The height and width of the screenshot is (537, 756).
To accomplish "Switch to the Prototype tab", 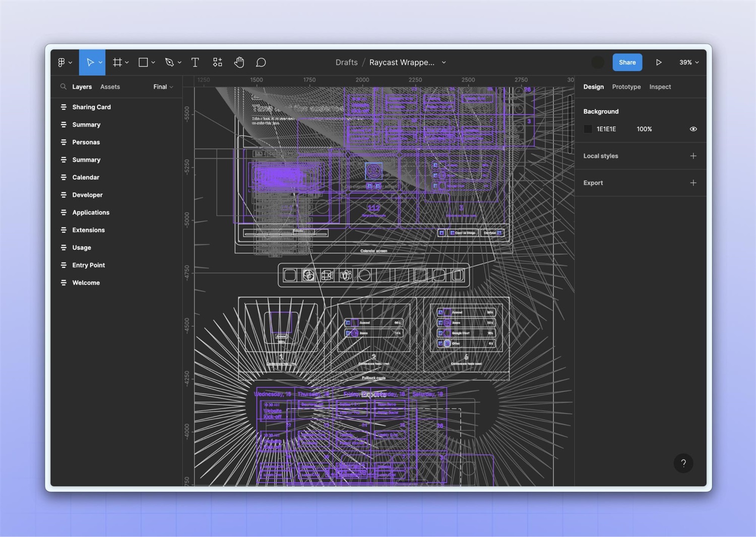I will pyautogui.click(x=626, y=87).
